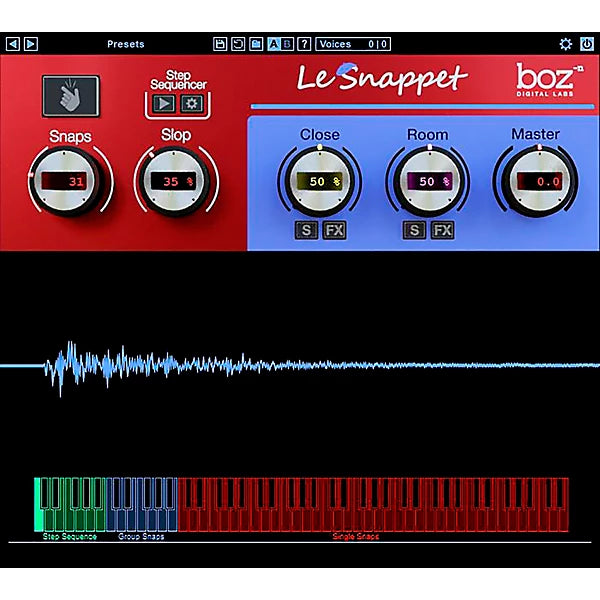This screenshot has width=600, height=600.
Task: Click the save preset floppy icon
Action: 220,44
